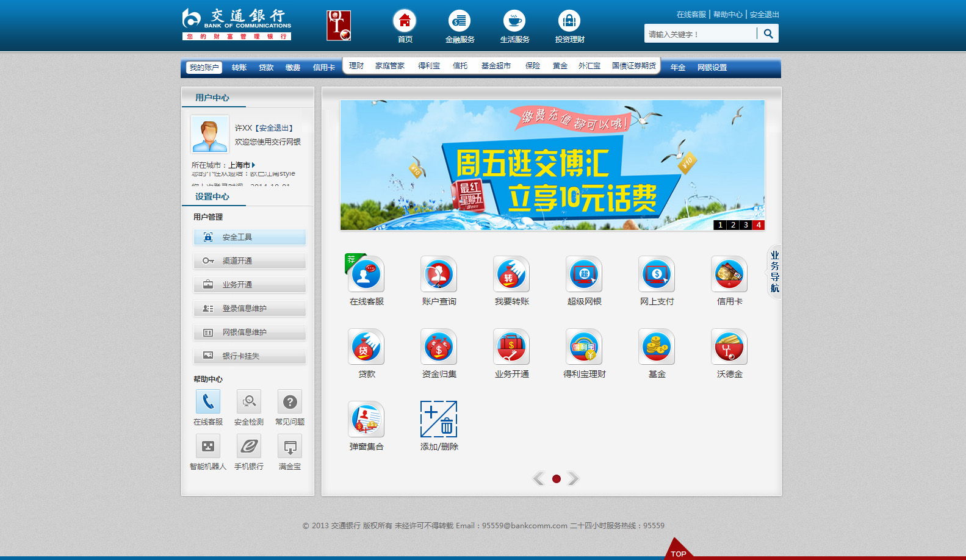Open the 首页 home icon
The image size is (966, 560).
click(405, 21)
